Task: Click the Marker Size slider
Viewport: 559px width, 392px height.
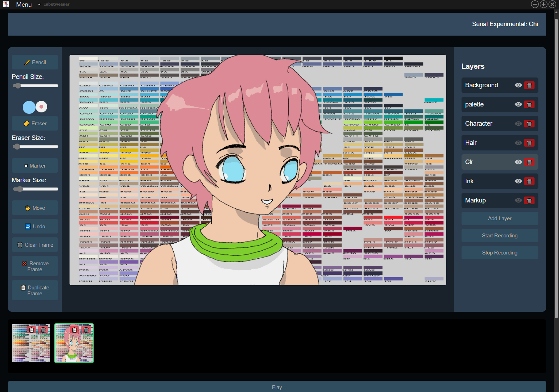Action: pyautogui.click(x=35, y=189)
